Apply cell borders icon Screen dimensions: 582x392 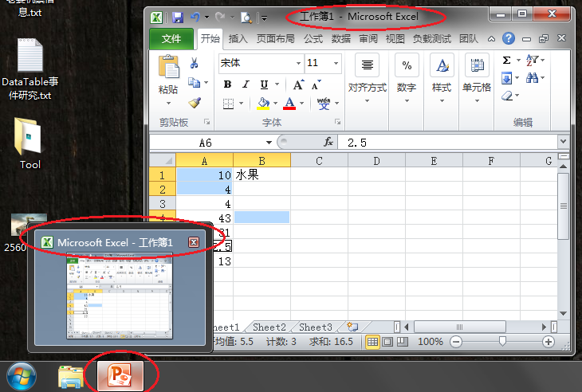click(x=228, y=104)
